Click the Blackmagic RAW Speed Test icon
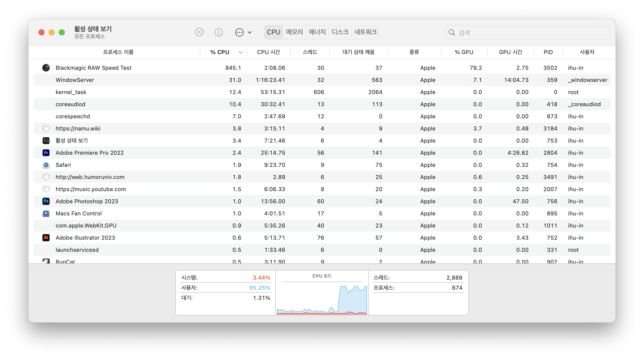Viewport: 644px width, 360px height. pos(46,68)
